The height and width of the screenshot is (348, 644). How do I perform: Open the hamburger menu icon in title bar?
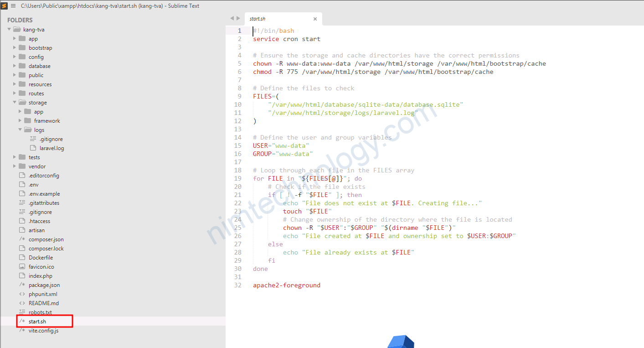(x=13, y=6)
